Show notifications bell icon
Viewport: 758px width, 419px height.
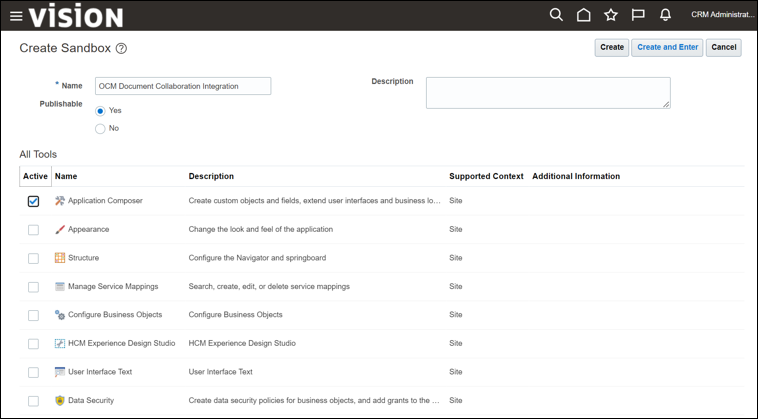pos(665,15)
